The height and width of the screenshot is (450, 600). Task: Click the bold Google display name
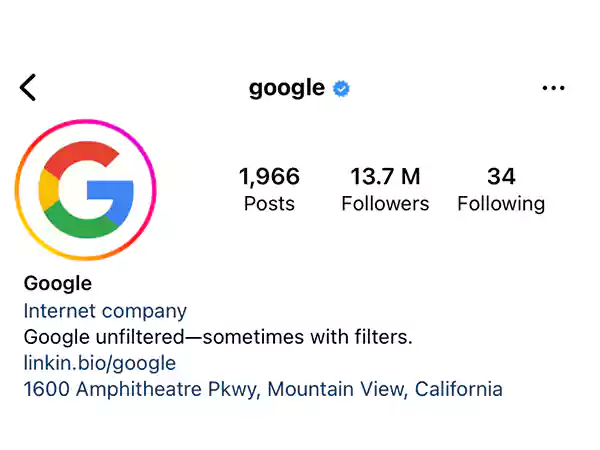point(58,284)
